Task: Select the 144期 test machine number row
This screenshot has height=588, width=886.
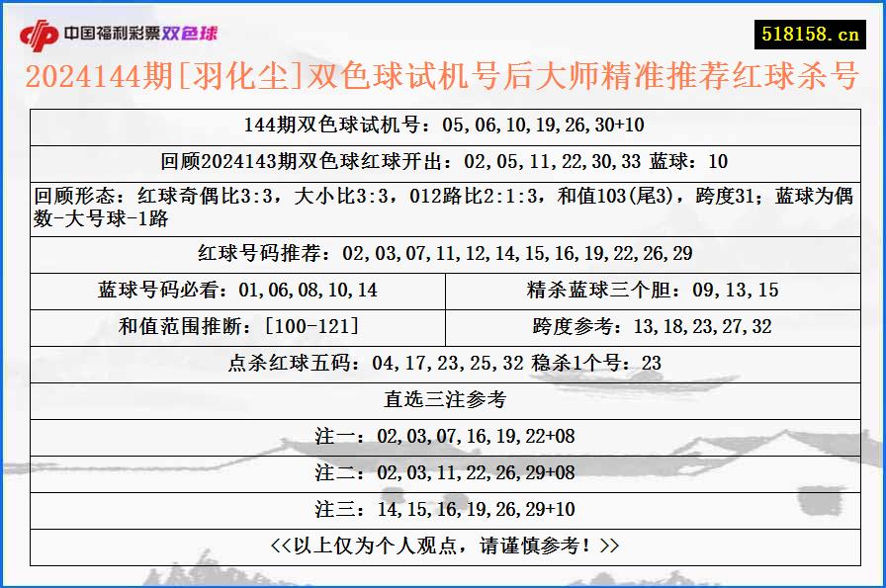Action: (443, 126)
